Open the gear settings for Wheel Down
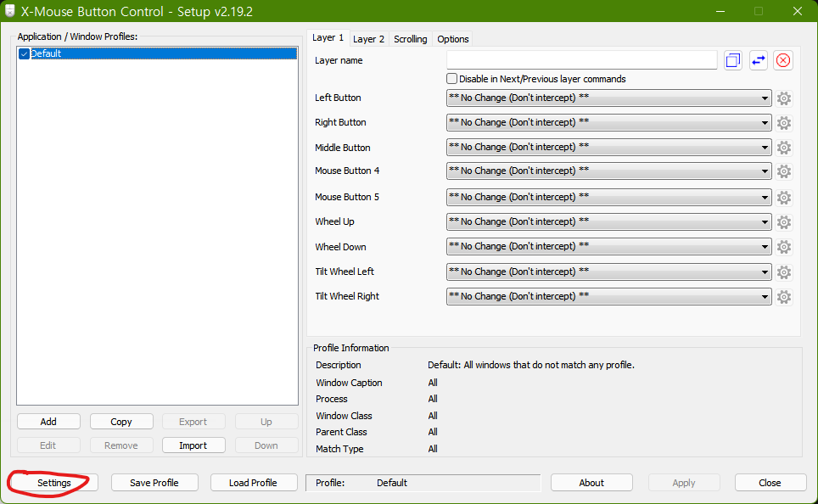This screenshot has width=818, height=504. pyautogui.click(x=784, y=247)
